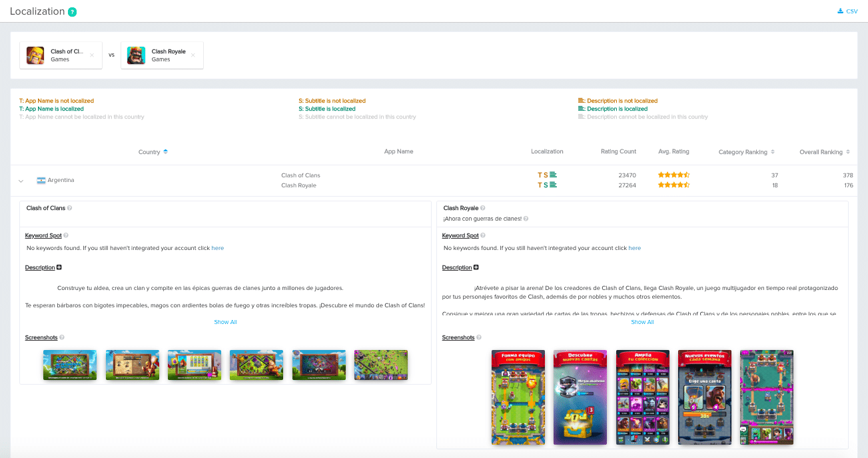Open first Clash of Clans screenshot thumbnail
The image size is (868, 458).
pos(70,365)
